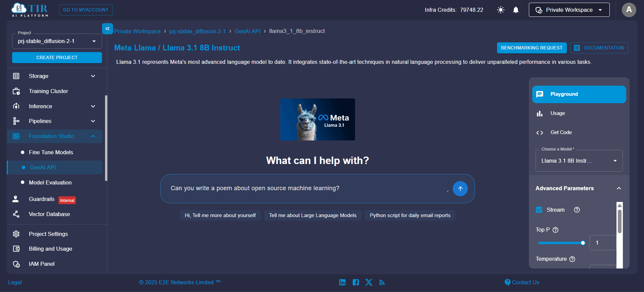The image size is (644, 292).
Task: Click the Advanced Parameters scrollbar
Action: (620, 222)
